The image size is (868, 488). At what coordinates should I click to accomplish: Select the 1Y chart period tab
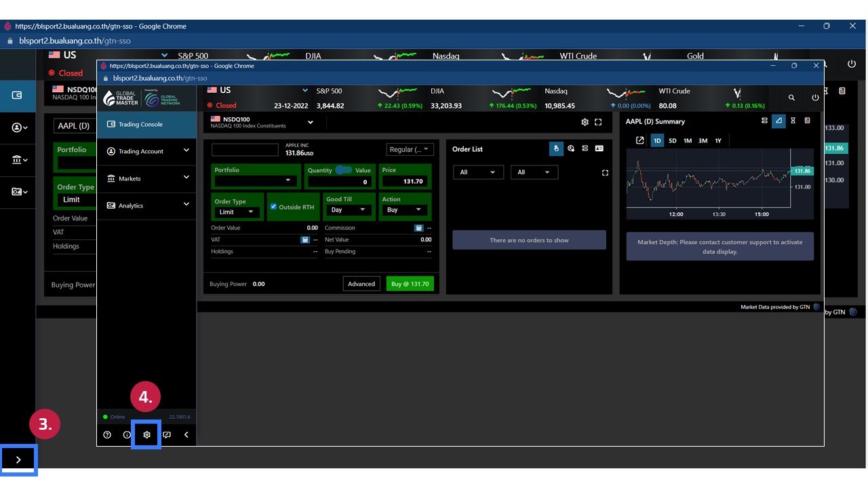point(718,140)
